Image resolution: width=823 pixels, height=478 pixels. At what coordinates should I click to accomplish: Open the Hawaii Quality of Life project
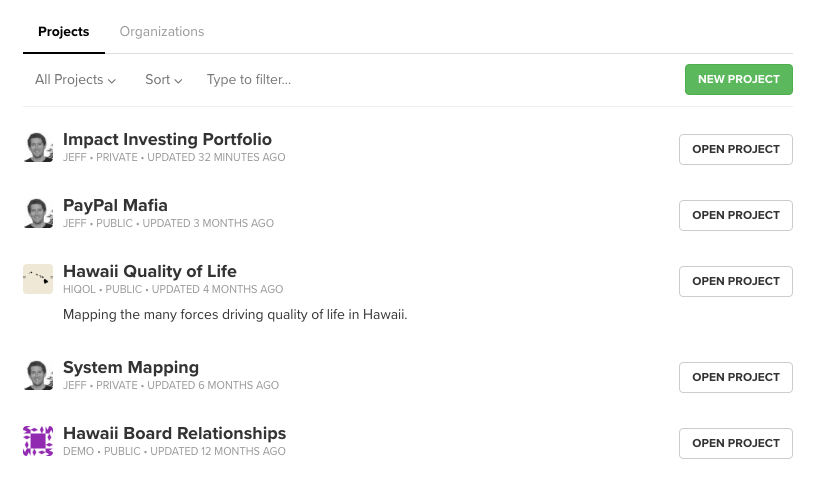point(735,281)
